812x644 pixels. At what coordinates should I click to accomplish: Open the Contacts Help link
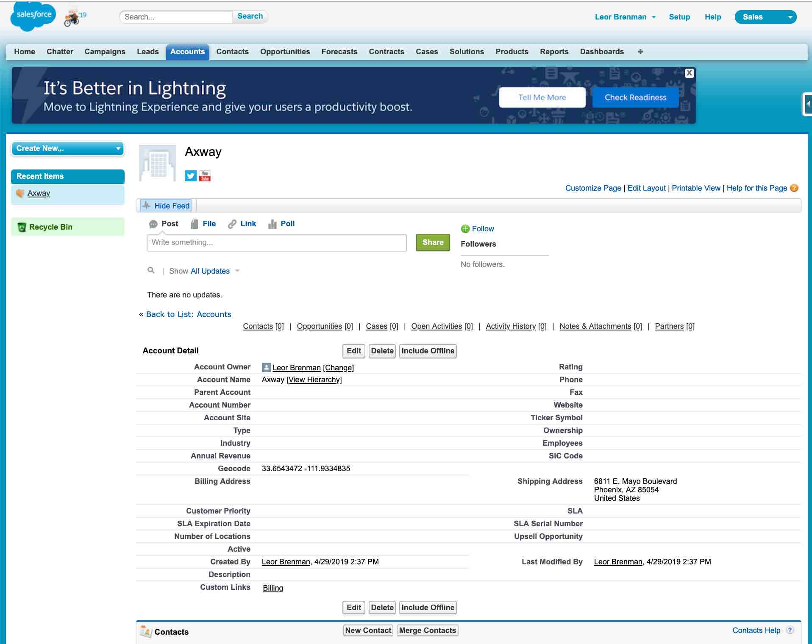[756, 630]
